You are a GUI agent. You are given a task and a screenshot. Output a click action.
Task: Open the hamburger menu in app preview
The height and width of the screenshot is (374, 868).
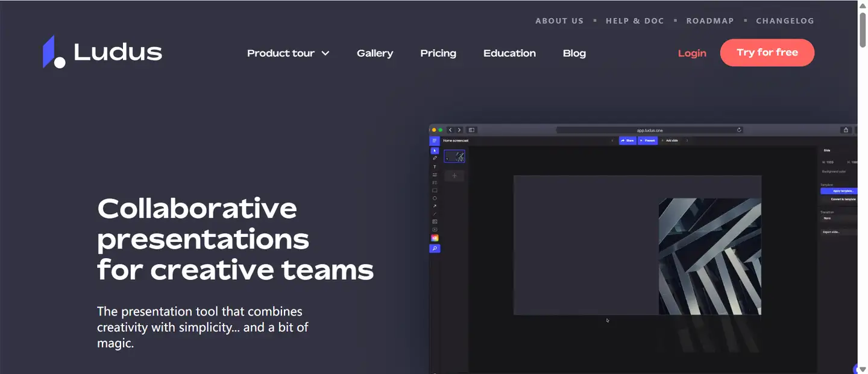click(x=435, y=141)
